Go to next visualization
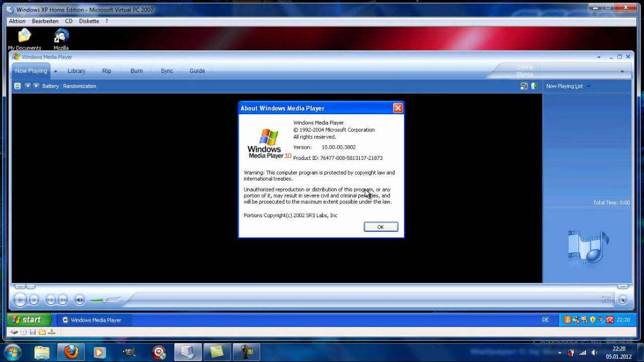The width and height of the screenshot is (644, 362). (36, 86)
